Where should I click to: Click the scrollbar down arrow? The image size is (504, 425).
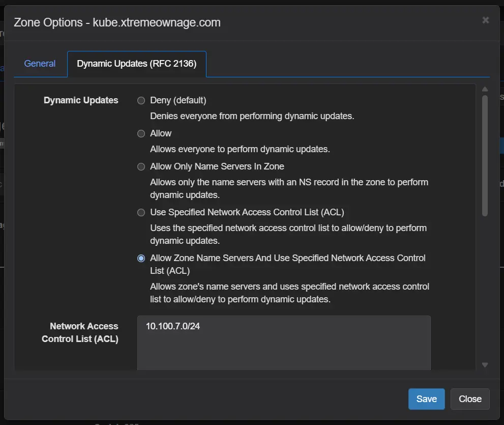click(485, 364)
